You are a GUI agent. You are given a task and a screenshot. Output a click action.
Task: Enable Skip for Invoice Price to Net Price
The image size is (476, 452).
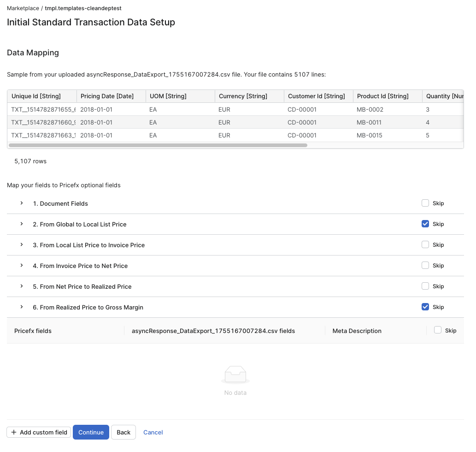(x=425, y=266)
